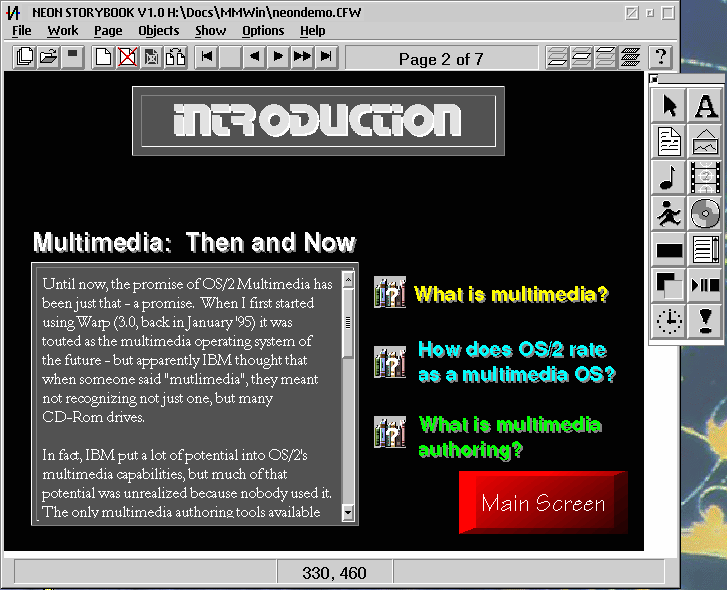Open the Show menu
727x590 pixels.
pyautogui.click(x=210, y=31)
